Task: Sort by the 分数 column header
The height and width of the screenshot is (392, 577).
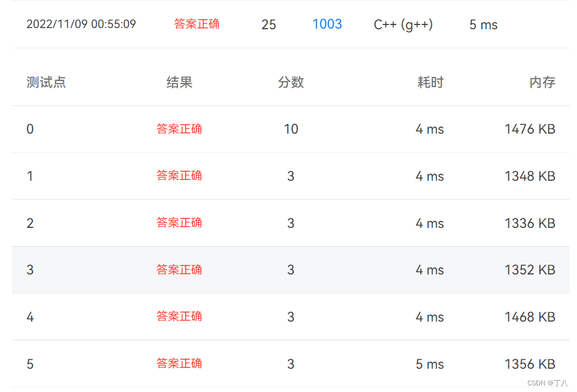Action: tap(291, 82)
